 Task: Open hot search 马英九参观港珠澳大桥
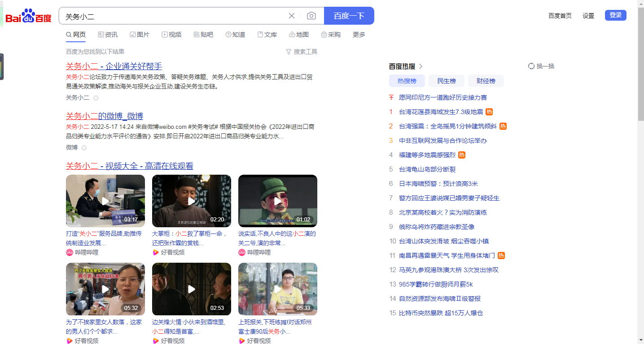tap(449, 270)
